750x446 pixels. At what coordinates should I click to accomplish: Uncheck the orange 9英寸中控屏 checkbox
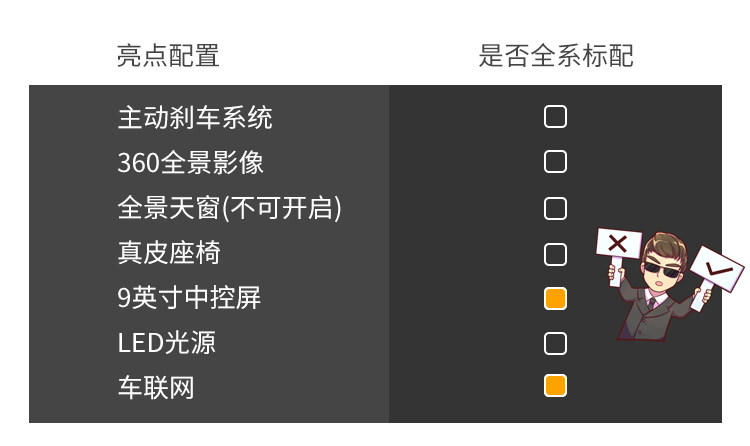555,298
